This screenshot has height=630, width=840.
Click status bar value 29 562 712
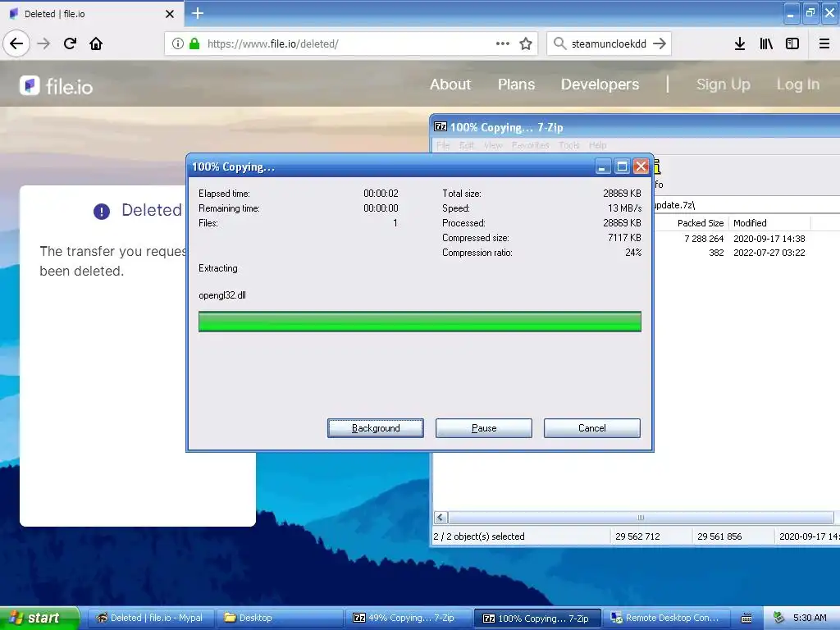637,536
